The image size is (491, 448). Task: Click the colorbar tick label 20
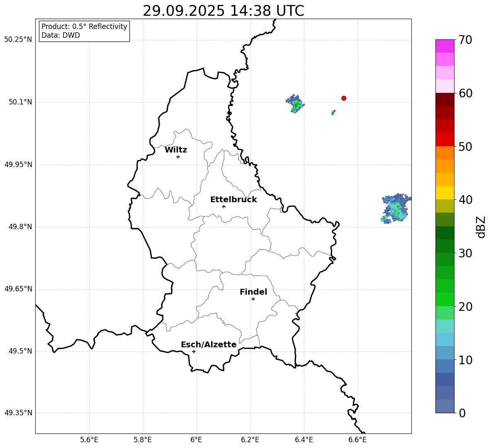point(465,307)
